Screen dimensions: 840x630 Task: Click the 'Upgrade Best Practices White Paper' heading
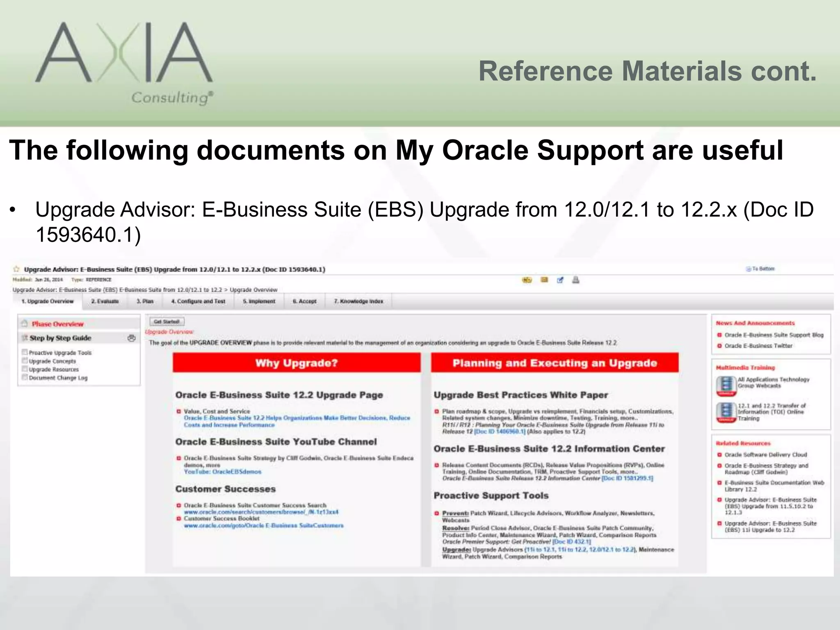click(521, 395)
